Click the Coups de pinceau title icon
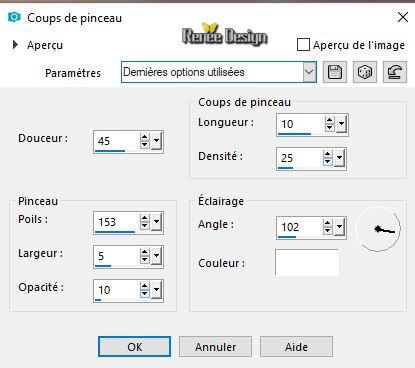Viewport: 415px width, 368px height. 14,17
